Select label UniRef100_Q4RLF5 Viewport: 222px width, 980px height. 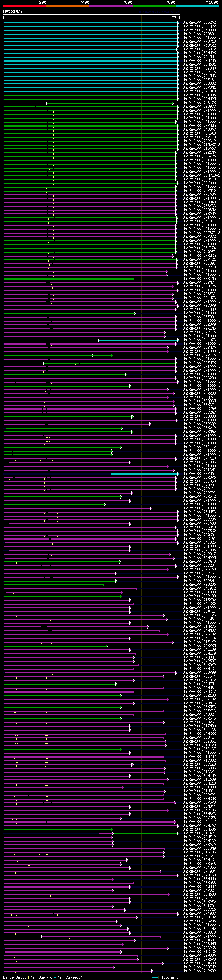[x=199, y=355]
